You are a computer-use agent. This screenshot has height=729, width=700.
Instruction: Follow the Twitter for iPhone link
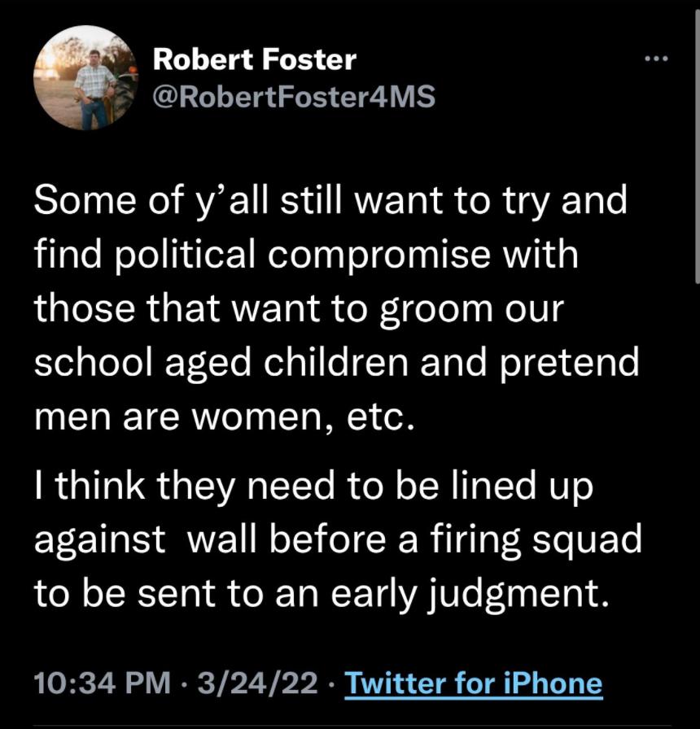tap(474, 683)
